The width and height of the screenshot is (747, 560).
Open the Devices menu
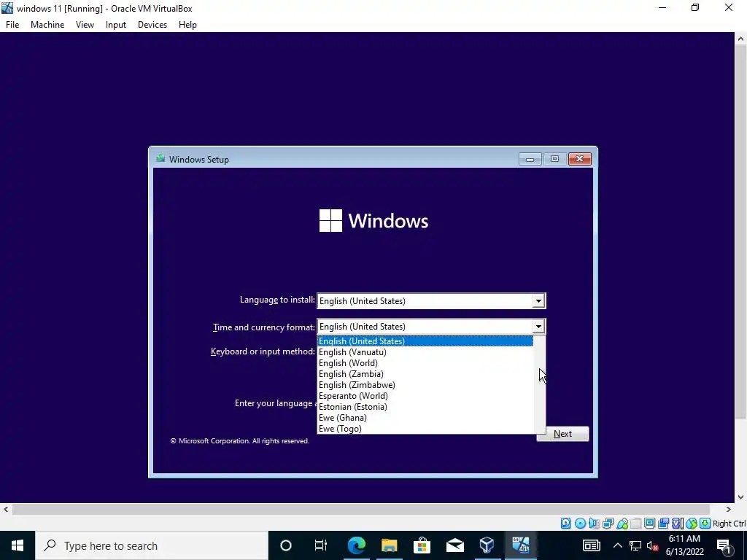[152, 25]
